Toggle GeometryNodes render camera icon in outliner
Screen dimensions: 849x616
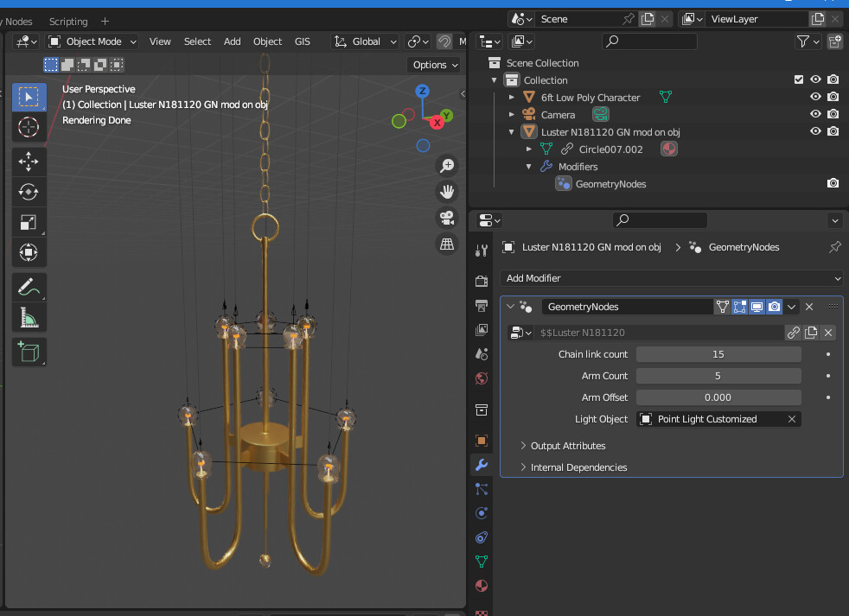tap(833, 183)
